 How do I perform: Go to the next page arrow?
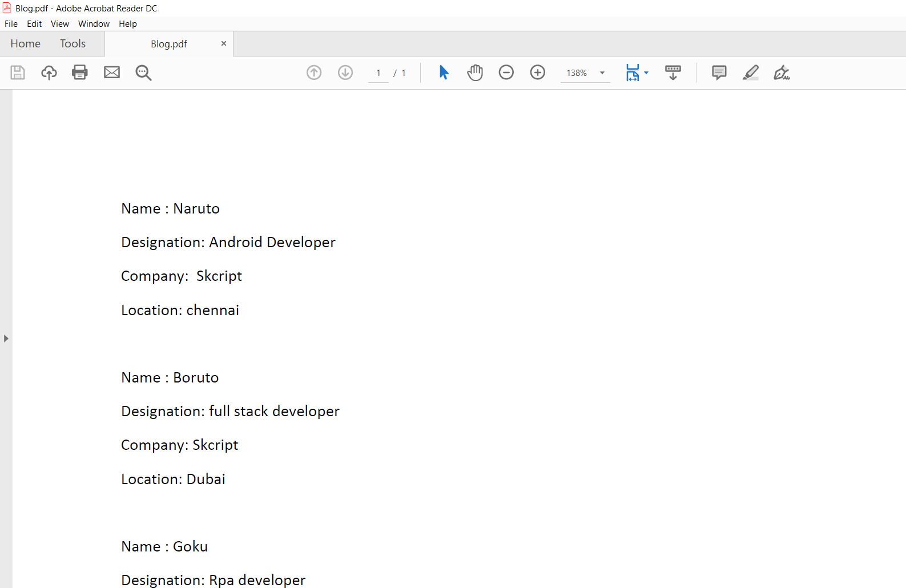[x=345, y=73]
